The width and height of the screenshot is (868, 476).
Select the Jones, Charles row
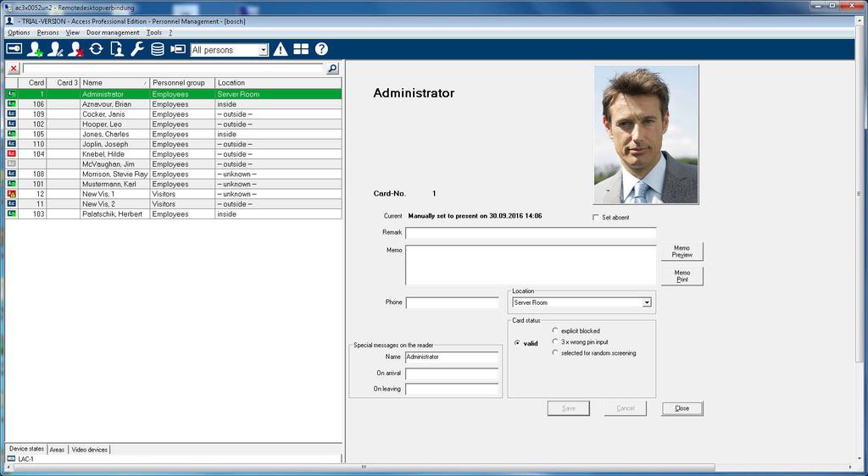(173, 134)
